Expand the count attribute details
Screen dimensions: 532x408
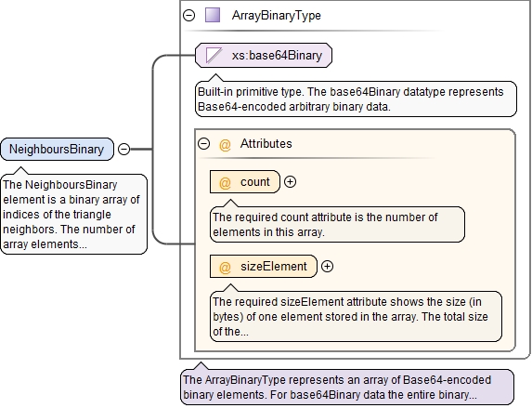[x=290, y=182]
